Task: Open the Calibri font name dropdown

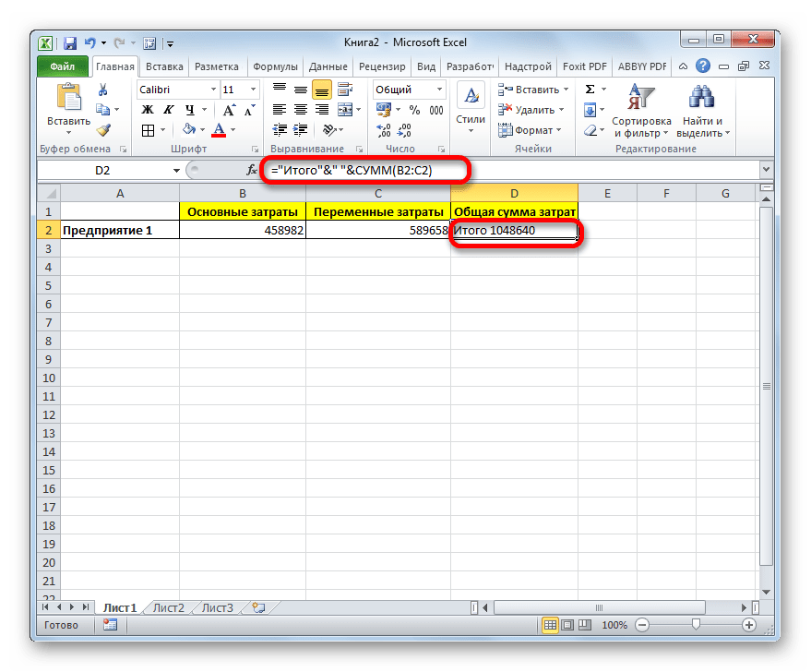Action: pos(212,90)
